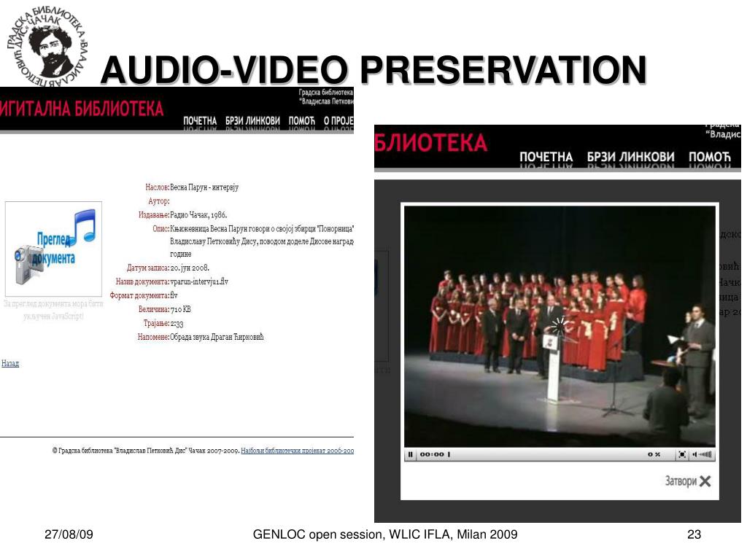Click the volume speaker icon in the player

[694, 454]
